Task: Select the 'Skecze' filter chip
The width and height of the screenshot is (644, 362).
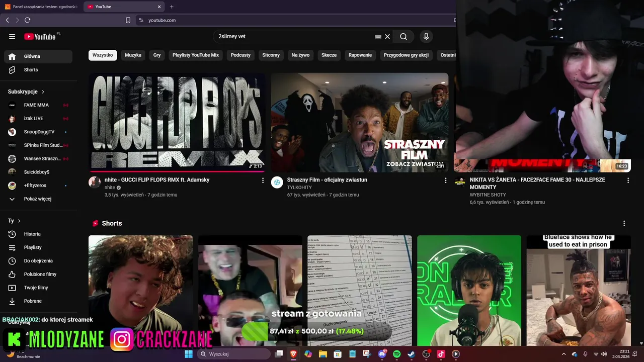Action: (329, 55)
